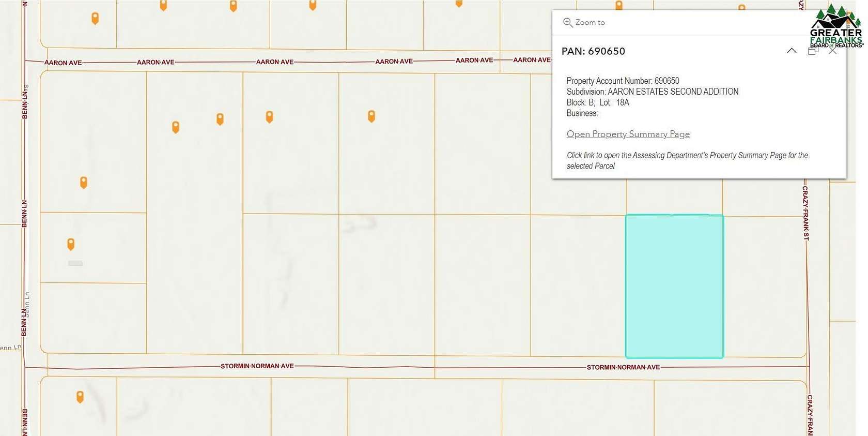Open Property Summary Page link

628,134
